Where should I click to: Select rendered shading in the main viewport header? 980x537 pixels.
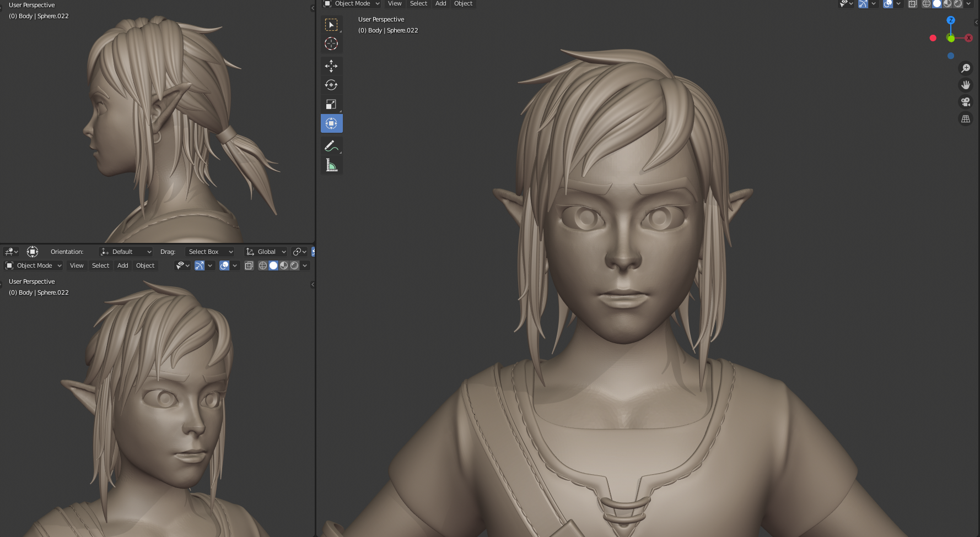tap(958, 4)
